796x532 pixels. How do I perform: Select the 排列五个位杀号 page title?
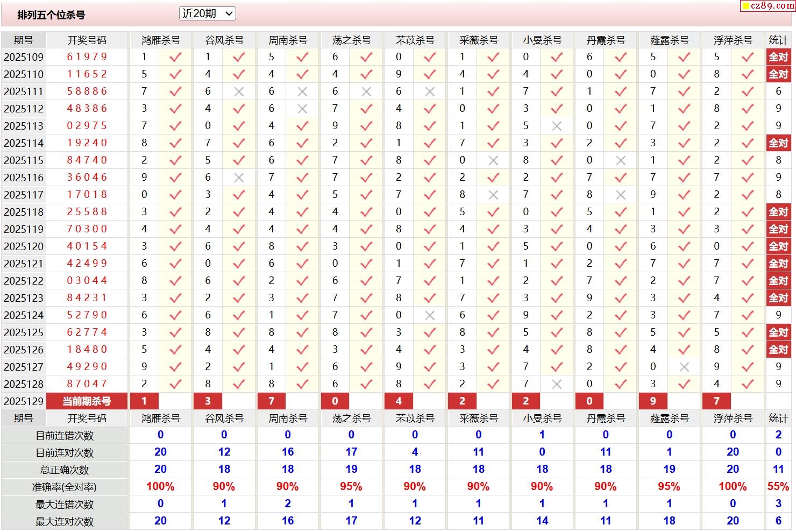(x=51, y=15)
